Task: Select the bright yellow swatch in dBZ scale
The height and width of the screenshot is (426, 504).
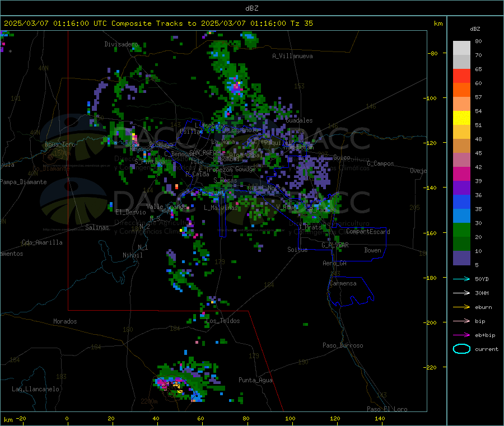Action: tap(461, 118)
